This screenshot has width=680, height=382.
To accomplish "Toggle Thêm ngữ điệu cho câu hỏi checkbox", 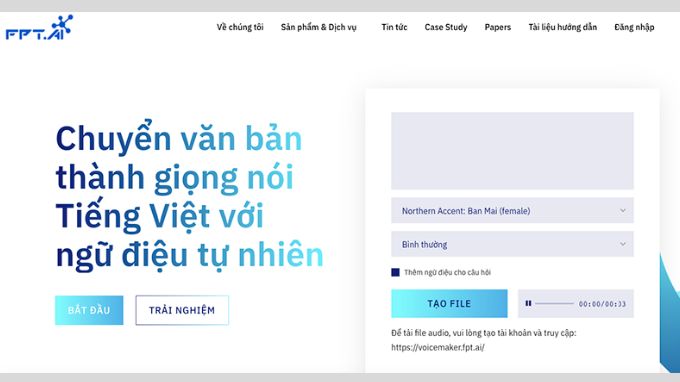I will point(395,272).
